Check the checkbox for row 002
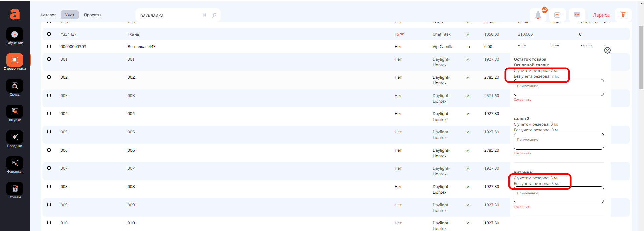The height and width of the screenshot is (231, 644). (x=49, y=77)
